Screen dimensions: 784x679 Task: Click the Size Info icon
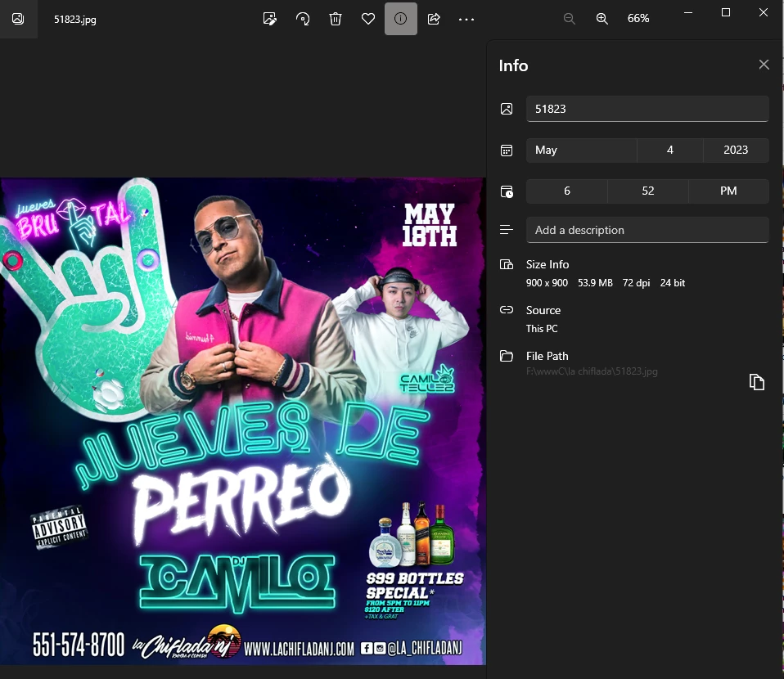[x=507, y=264]
